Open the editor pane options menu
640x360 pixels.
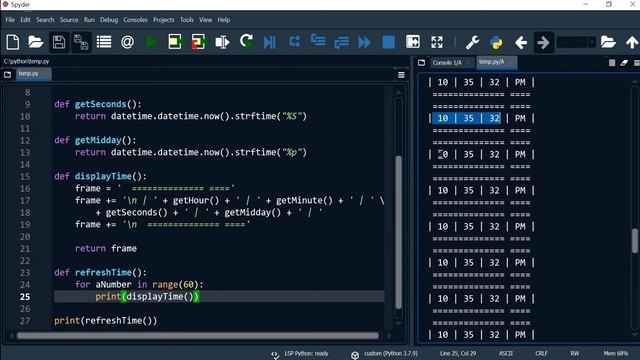point(401,75)
